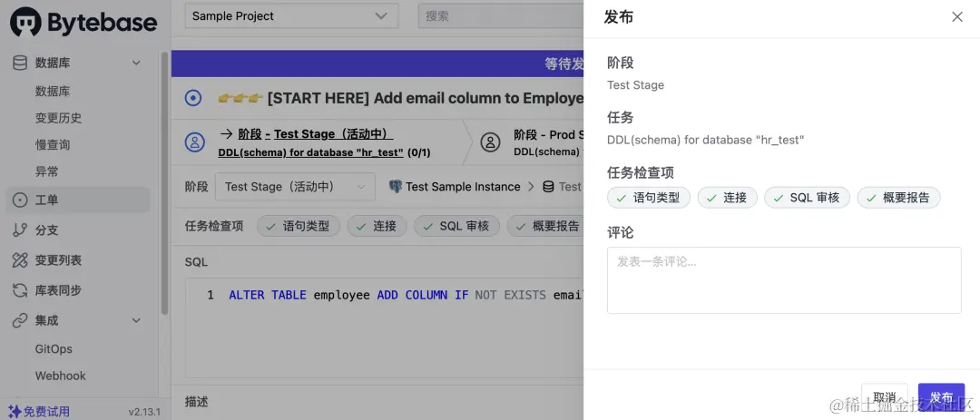This screenshot has height=420, width=980.
Task: Click the issue status circle icon
Action: [x=193, y=98]
